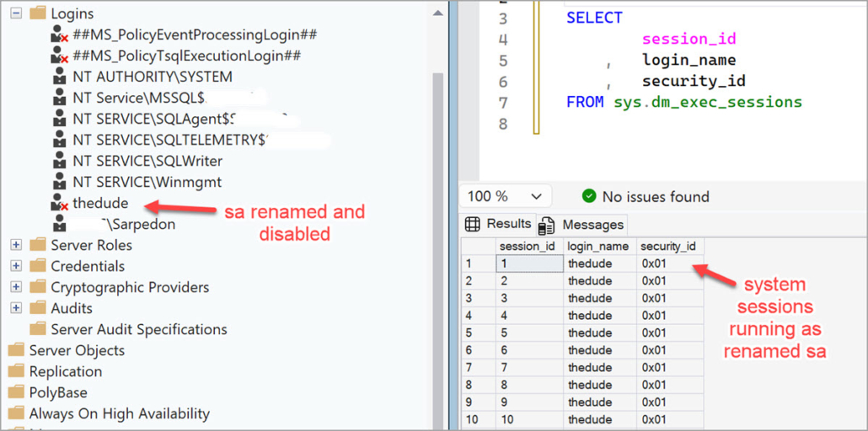Select the NT SERVICE\Winmgmt login
This screenshot has height=431, width=868.
click(147, 182)
